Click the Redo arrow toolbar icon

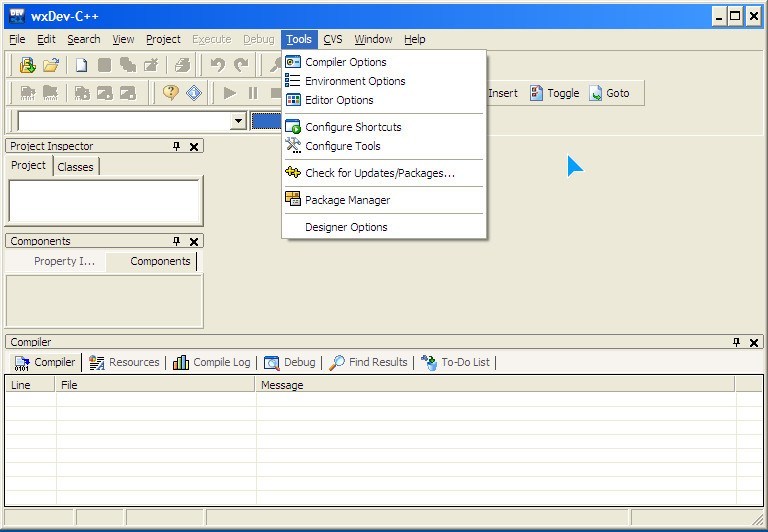[241, 65]
